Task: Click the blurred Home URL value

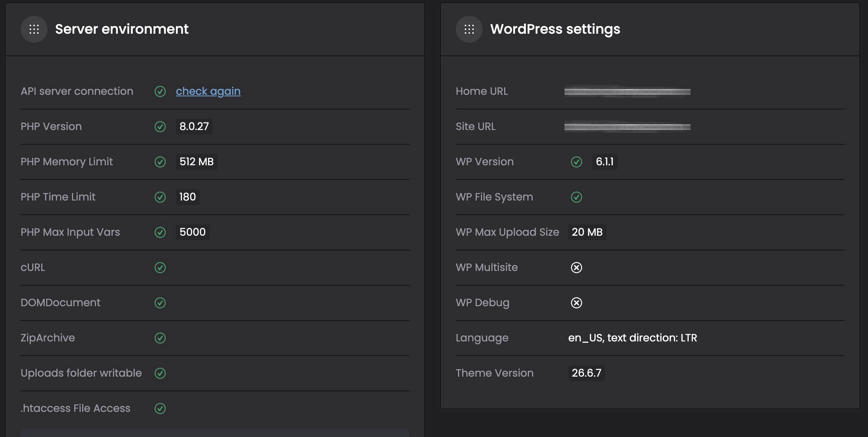Action: (627, 92)
